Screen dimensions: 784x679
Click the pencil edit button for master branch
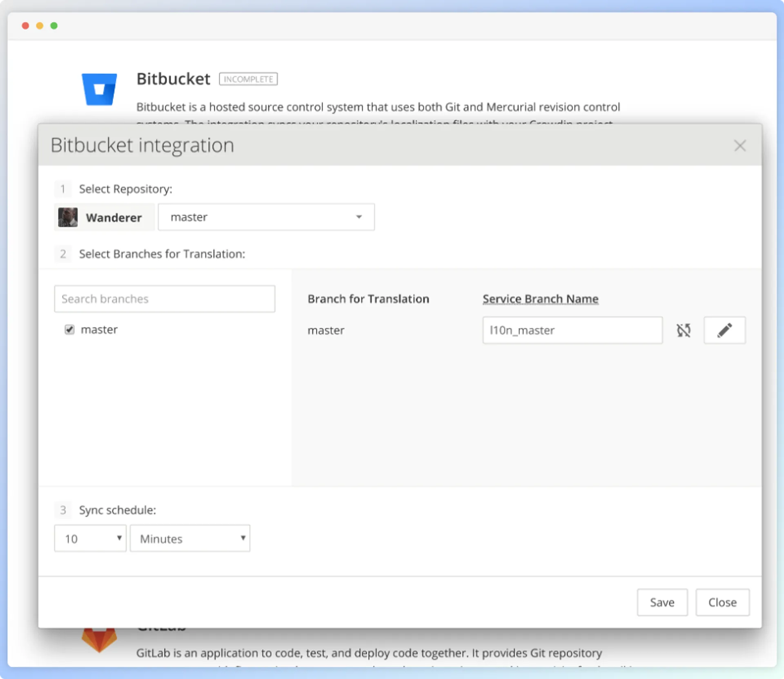724,330
